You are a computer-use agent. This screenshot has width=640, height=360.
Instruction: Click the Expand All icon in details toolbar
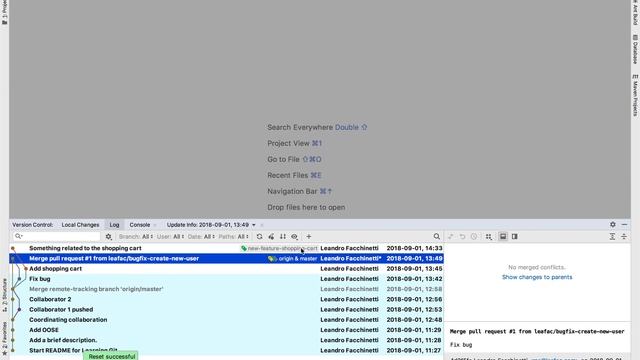click(x=612, y=236)
